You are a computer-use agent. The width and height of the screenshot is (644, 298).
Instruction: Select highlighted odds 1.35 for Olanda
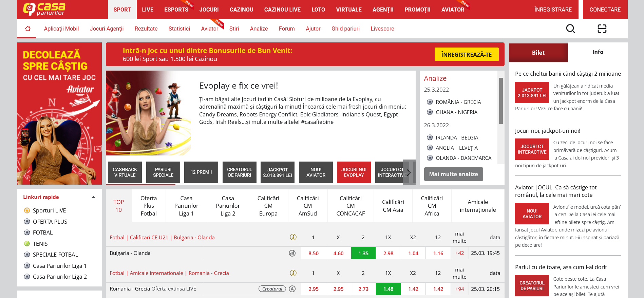[363, 253]
